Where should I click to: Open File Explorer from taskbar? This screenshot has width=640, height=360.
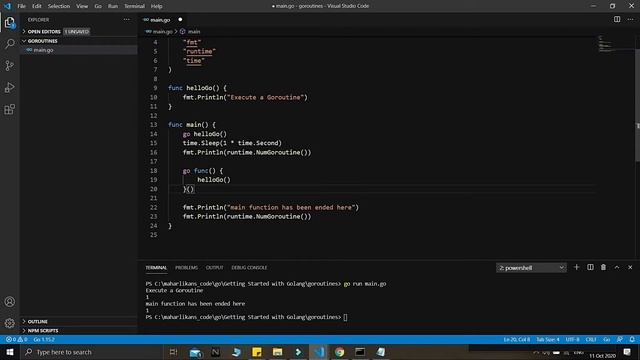coord(278,352)
